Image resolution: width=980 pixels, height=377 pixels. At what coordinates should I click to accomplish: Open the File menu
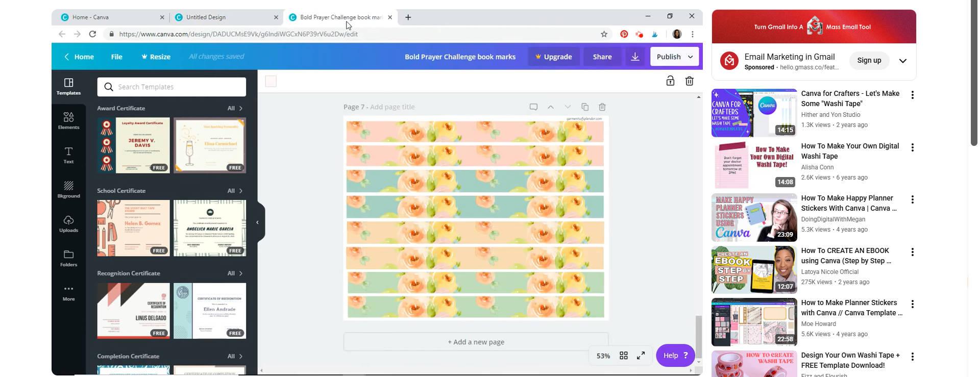pos(116,57)
